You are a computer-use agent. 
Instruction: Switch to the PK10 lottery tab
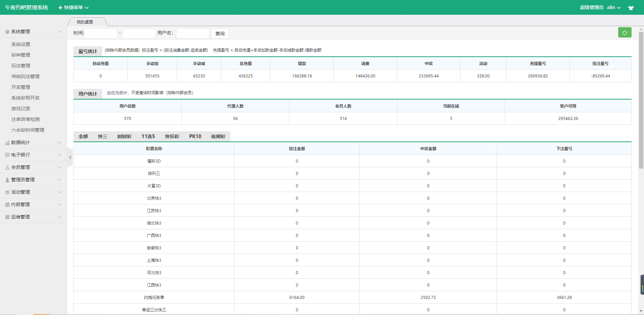(x=195, y=136)
